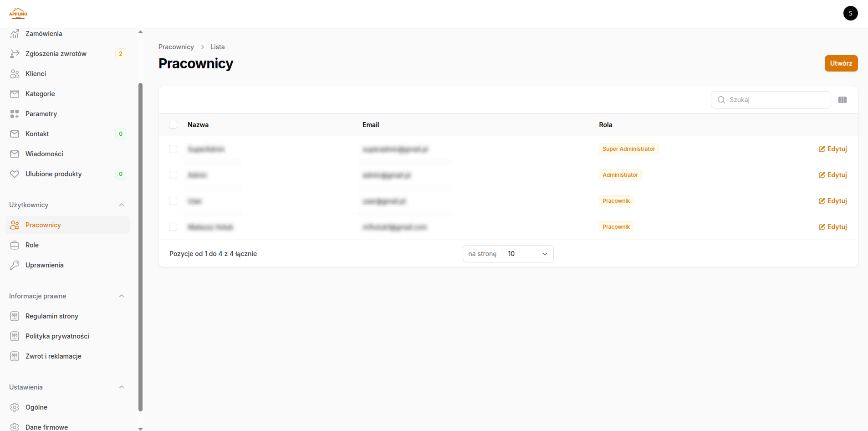Click the Uprawnienia key icon

15,265
